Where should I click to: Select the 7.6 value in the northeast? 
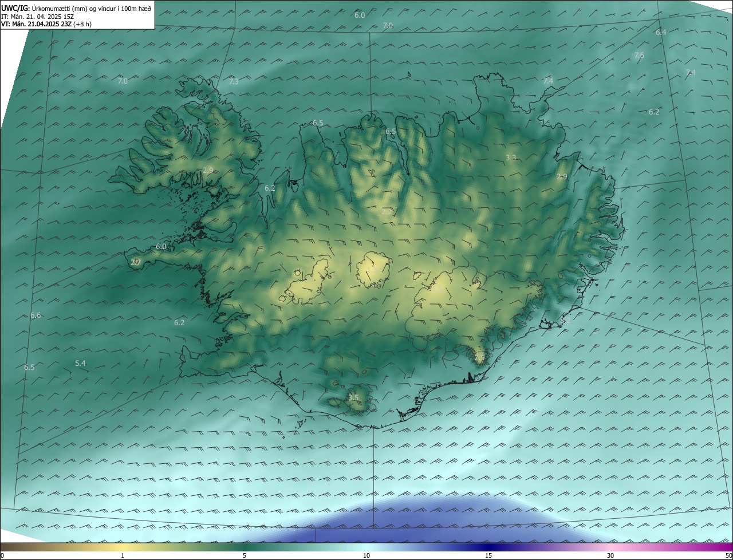click(x=639, y=56)
